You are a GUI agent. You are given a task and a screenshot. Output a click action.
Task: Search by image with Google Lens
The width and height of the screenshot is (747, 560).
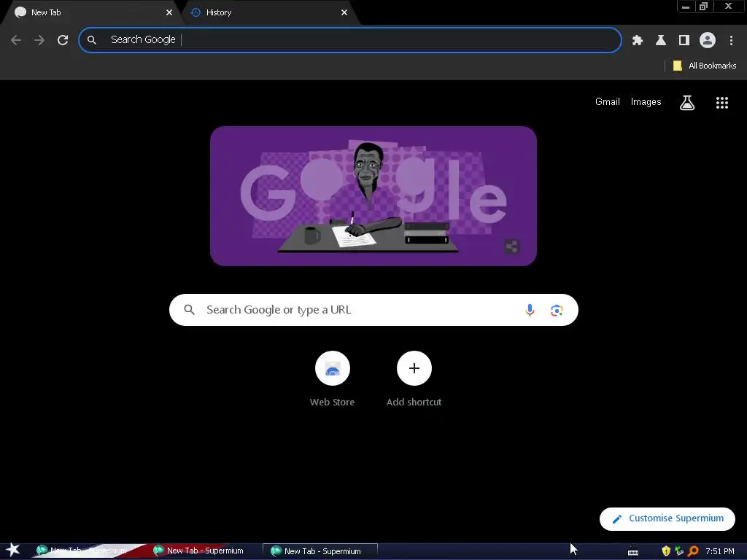pos(557,311)
